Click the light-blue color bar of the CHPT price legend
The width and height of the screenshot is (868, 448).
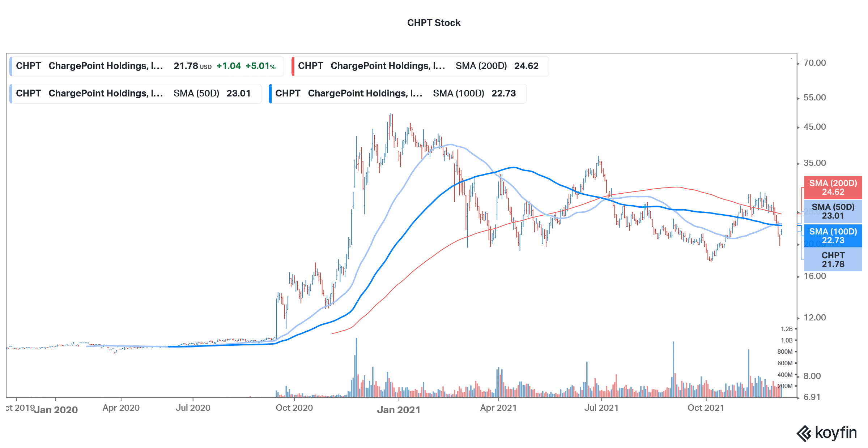(11, 66)
